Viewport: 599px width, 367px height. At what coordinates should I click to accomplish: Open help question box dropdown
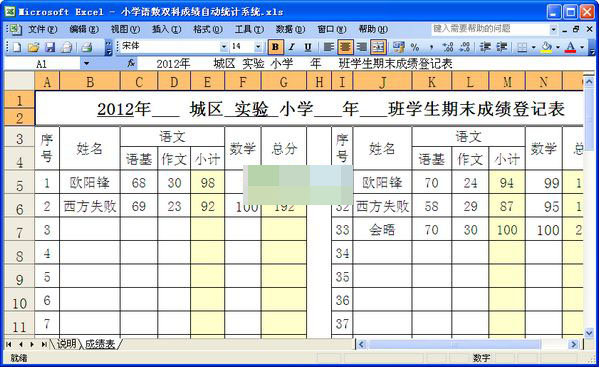553,29
